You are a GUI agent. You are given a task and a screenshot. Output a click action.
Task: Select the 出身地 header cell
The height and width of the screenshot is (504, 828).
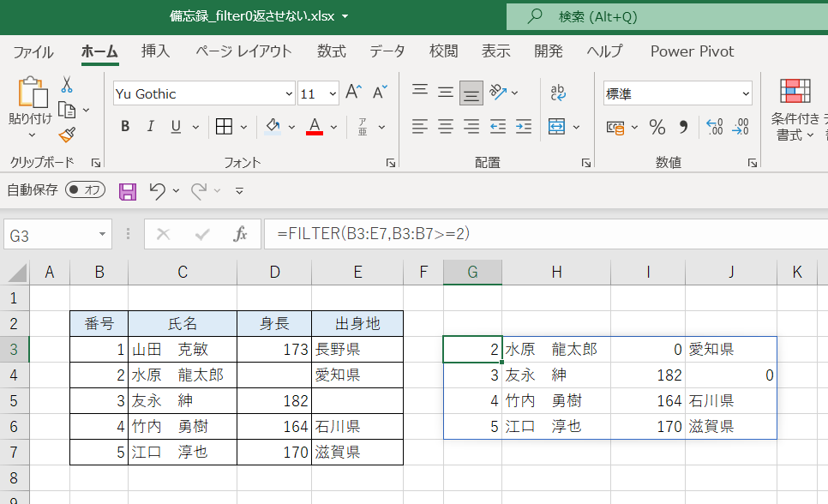coord(357,323)
